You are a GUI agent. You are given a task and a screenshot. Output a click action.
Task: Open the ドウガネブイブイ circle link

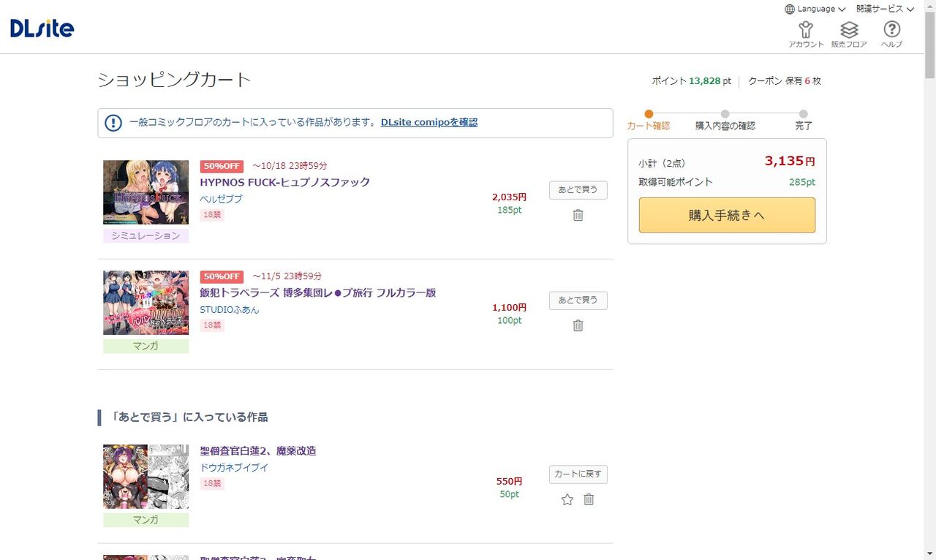pos(234,467)
